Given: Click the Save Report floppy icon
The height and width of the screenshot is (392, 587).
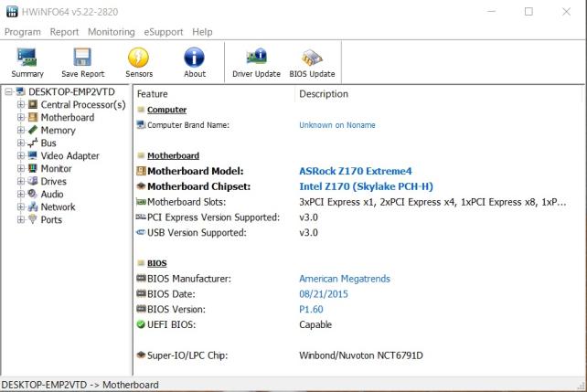Looking at the screenshot, I should 82,58.
